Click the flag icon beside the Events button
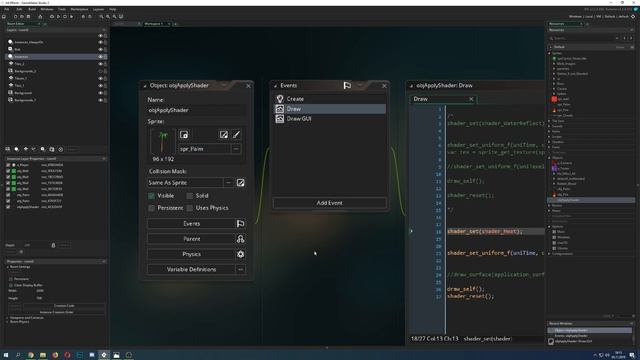 coord(240,224)
